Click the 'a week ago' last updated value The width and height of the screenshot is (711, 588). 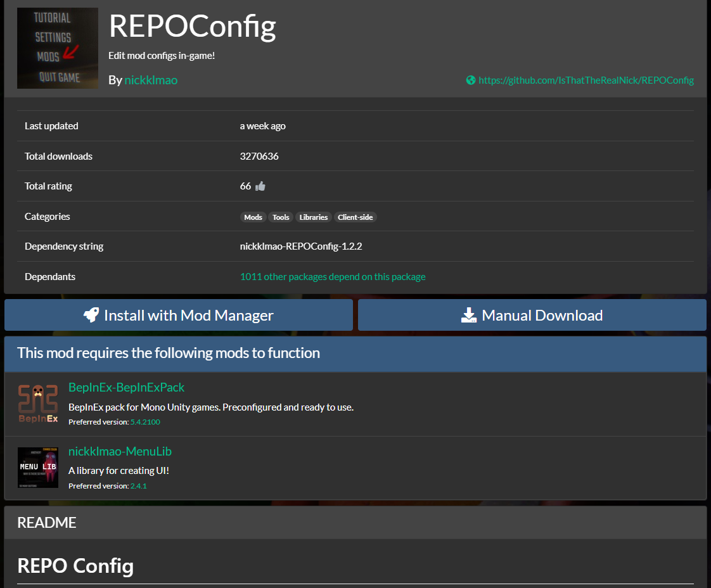pos(263,126)
